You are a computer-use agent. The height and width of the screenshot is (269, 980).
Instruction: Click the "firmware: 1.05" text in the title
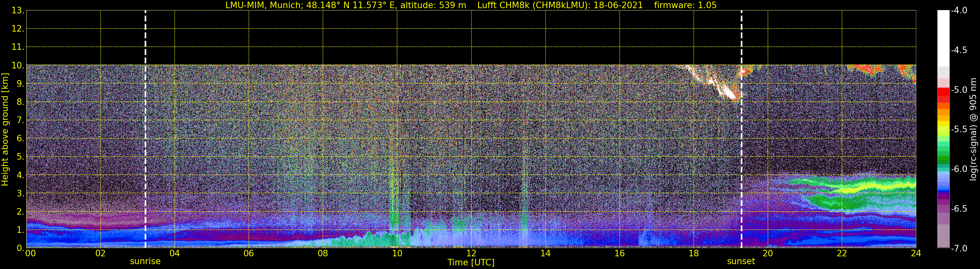point(685,5)
